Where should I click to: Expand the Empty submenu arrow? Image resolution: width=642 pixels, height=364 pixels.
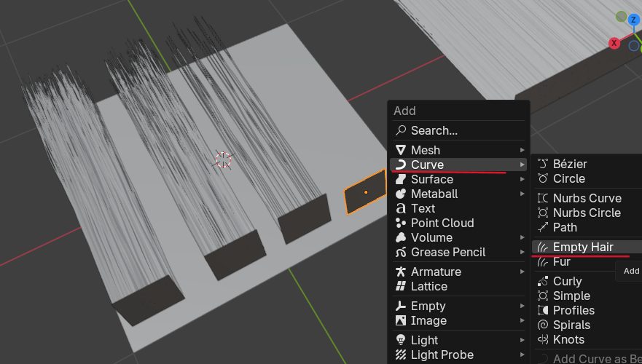pos(522,306)
